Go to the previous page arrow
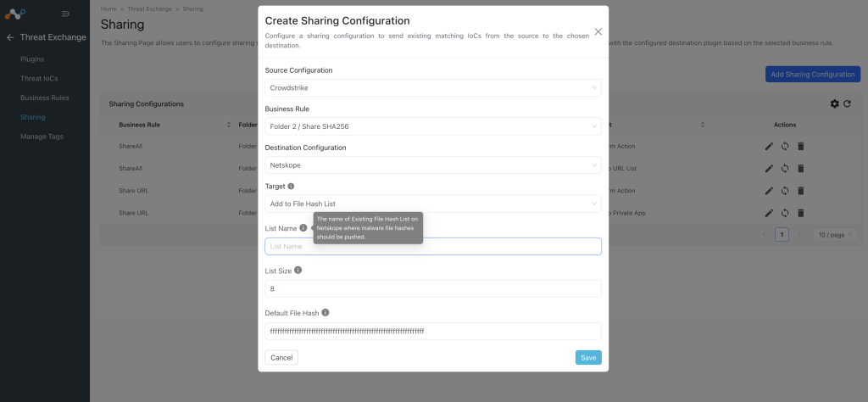Screen dimensions: 868x402 point(765,235)
